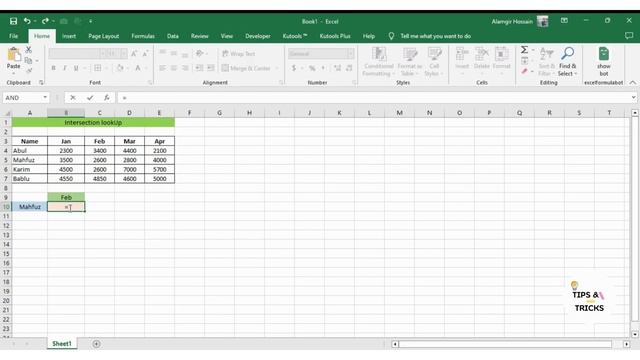Apply Percent style

[312, 68]
